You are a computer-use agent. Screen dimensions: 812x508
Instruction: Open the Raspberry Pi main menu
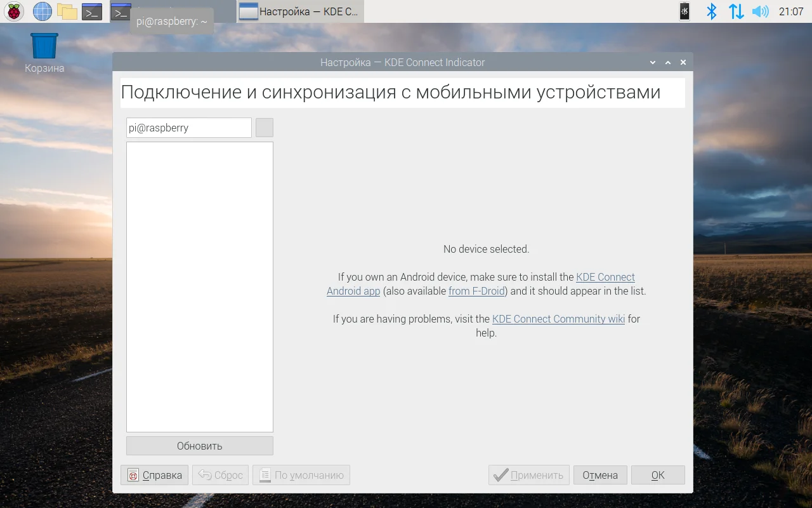tap(14, 11)
